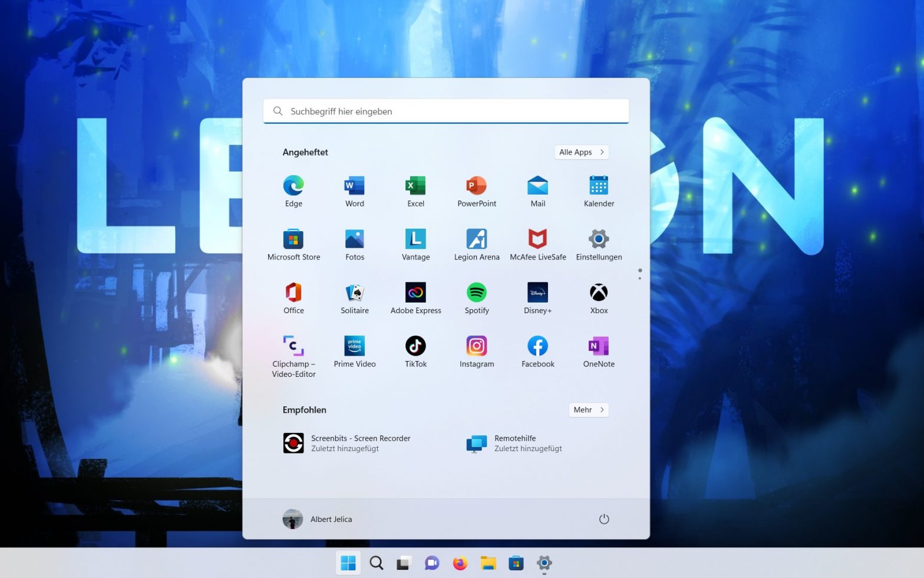Open Microsoft Store pinned app

coord(293,245)
